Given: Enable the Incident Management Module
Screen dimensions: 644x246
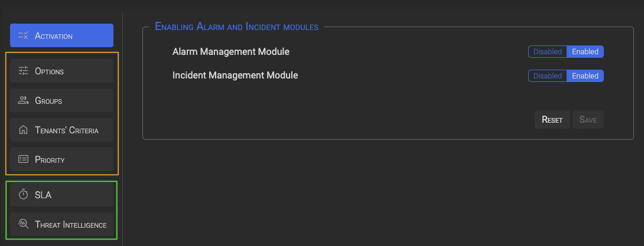Looking at the screenshot, I should [x=585, y=76].
